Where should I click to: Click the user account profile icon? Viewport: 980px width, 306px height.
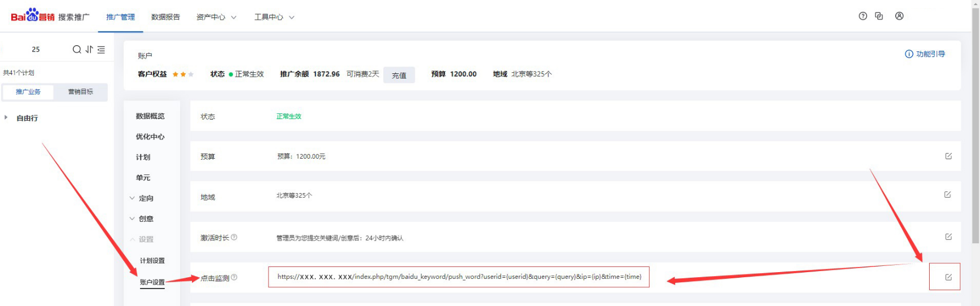pos(899,16)
